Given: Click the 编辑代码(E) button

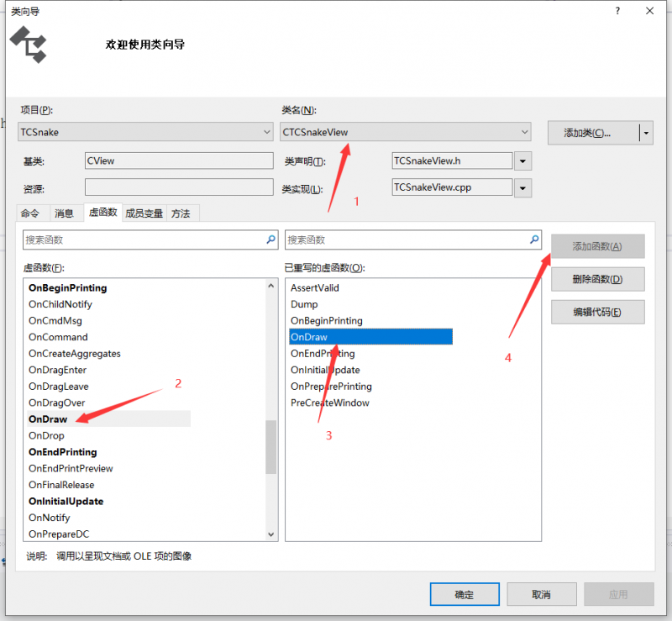Looking at the screenshot, I should [x=597, y=312].
